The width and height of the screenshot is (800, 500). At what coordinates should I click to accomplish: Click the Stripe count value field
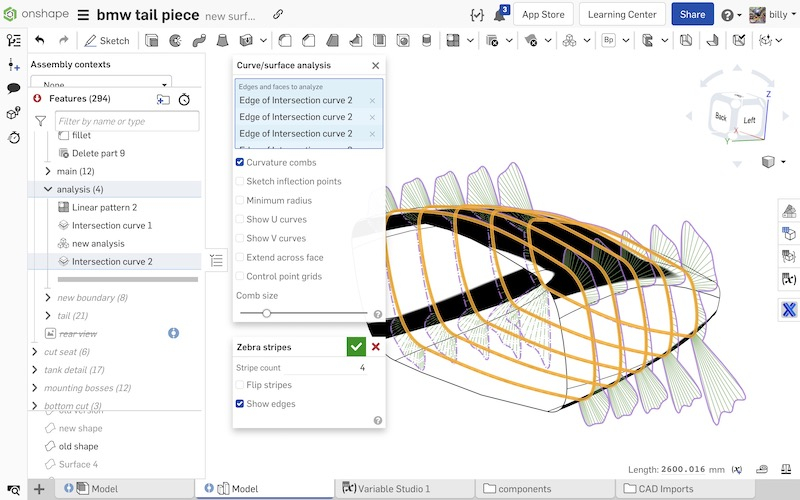pos(325,367)
